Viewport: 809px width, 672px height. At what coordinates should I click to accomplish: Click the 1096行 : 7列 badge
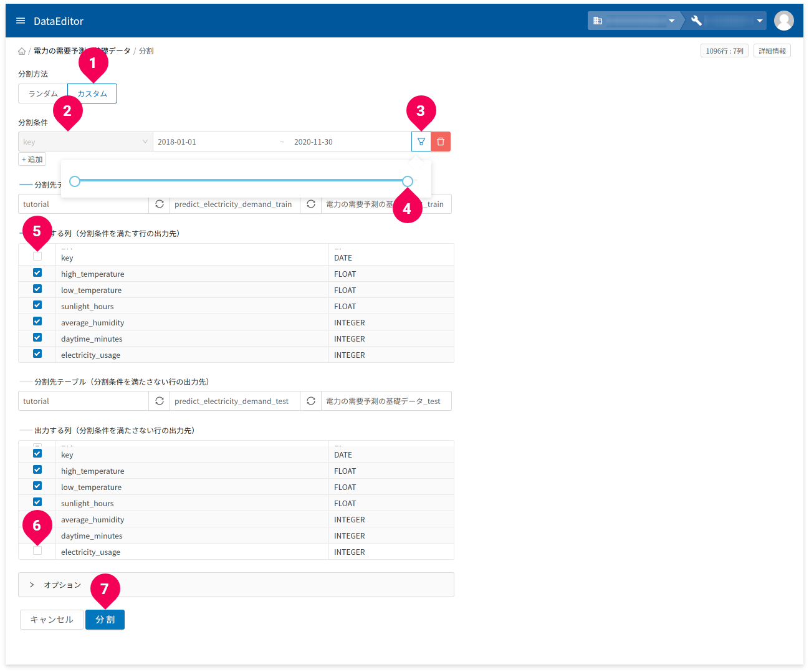click(x=724, y=51)
